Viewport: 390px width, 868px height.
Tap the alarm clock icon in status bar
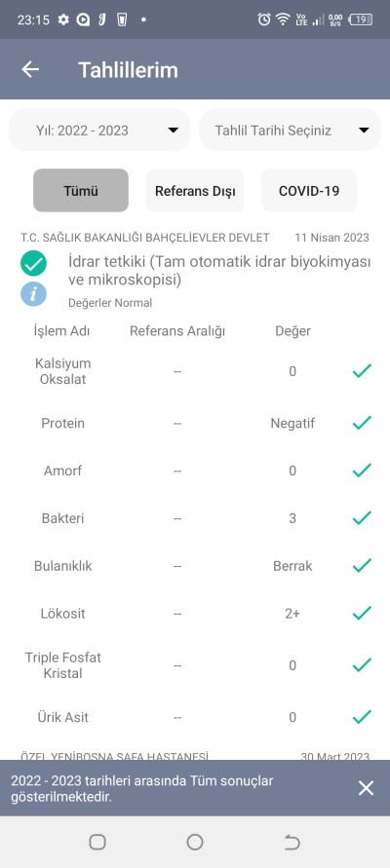pyautogui.click(x=264, y=19)
